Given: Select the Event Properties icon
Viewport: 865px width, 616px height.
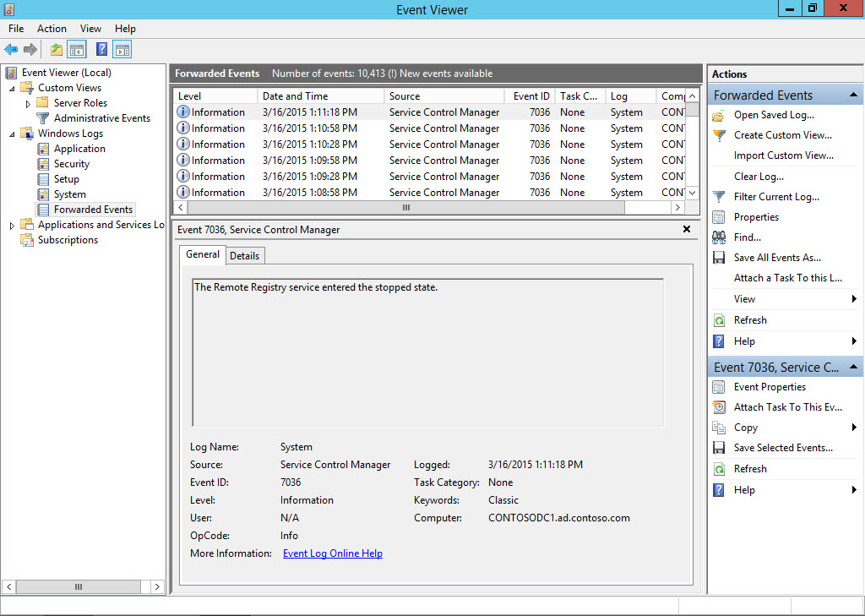Looking at the screenshot, I should coord(720,386).
